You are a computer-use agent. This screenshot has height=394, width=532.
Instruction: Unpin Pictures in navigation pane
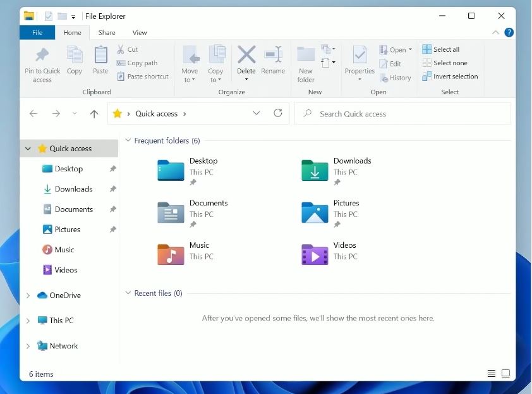(113, 230)
